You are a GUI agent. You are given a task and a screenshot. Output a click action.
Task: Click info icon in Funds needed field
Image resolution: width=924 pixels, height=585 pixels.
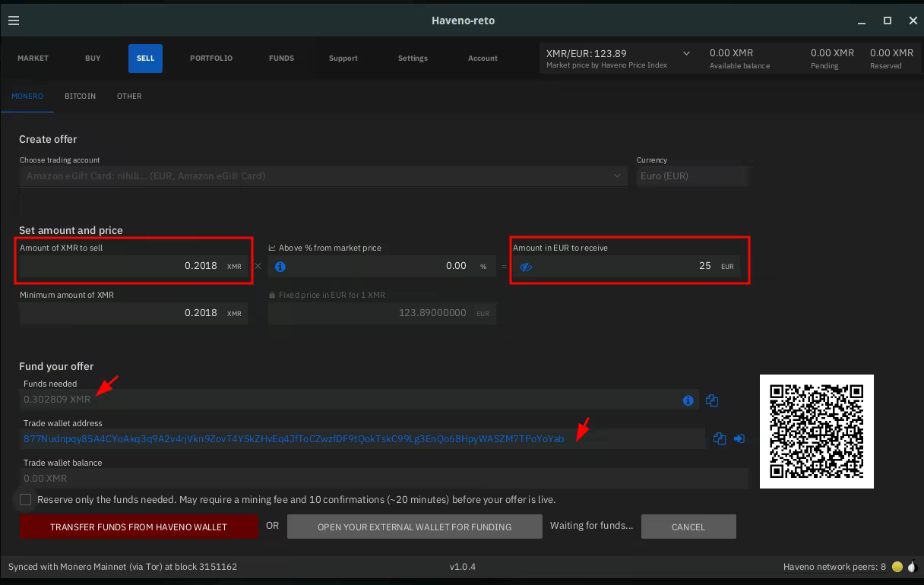tap(688, 400)
